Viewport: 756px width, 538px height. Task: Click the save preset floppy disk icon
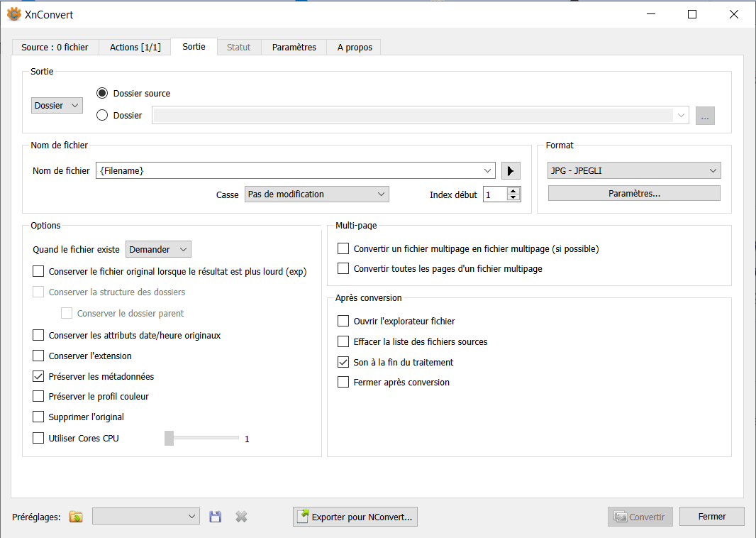tap(216, 517)
